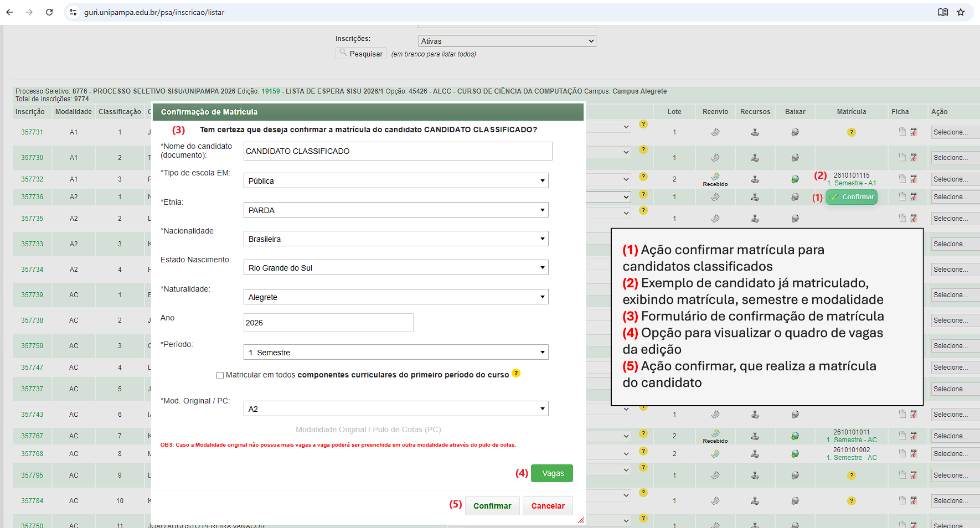Click the Recebido Reenvio icon for 357732

click(x=715, y=177)
